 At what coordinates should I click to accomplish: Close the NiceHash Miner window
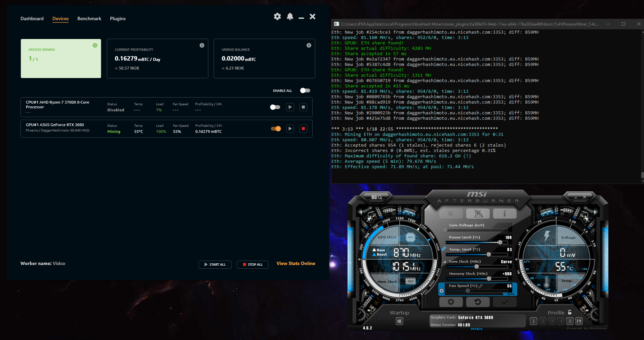coord(313,16)
